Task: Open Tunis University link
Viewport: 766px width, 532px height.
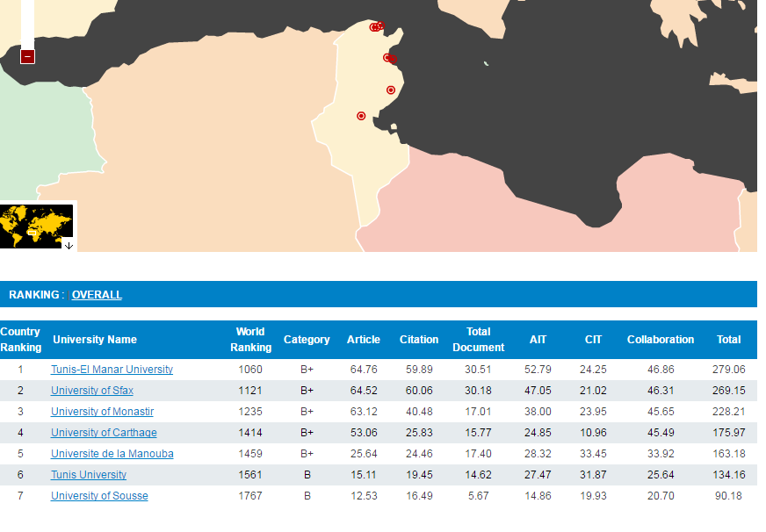Action: (89, 474)
